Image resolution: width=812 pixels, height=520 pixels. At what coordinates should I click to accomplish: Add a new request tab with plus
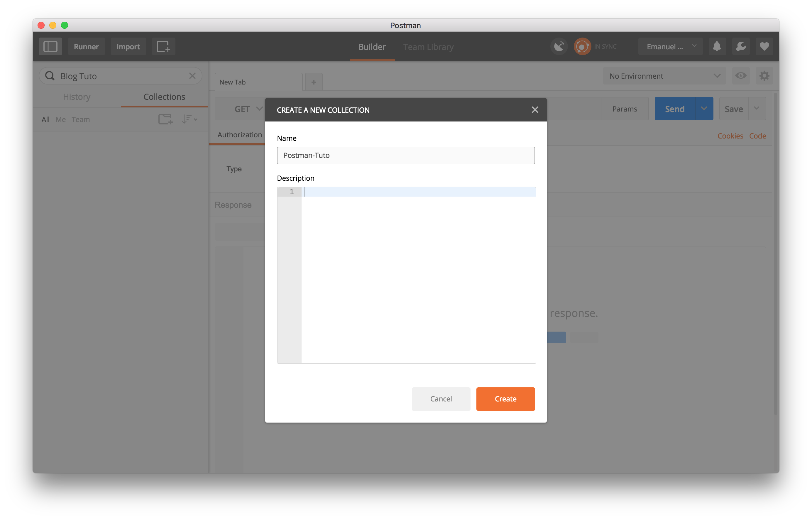[x=314, y=82]
